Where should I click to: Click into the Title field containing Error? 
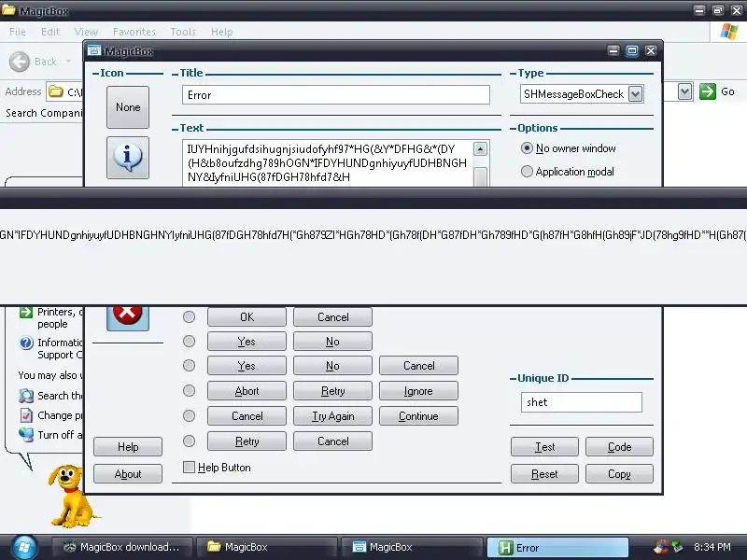[x=336, y=95]
